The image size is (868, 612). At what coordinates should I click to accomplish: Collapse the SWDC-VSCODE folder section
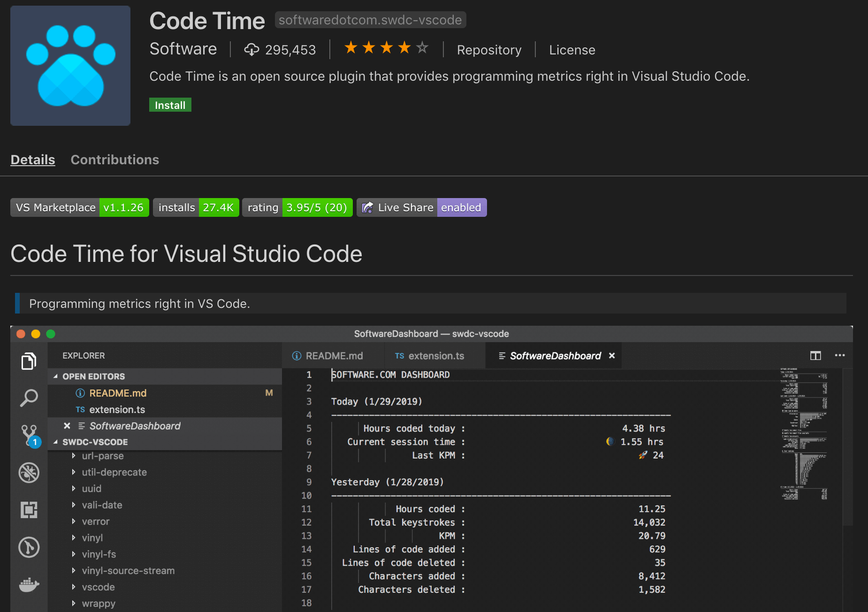pos(55,442)
